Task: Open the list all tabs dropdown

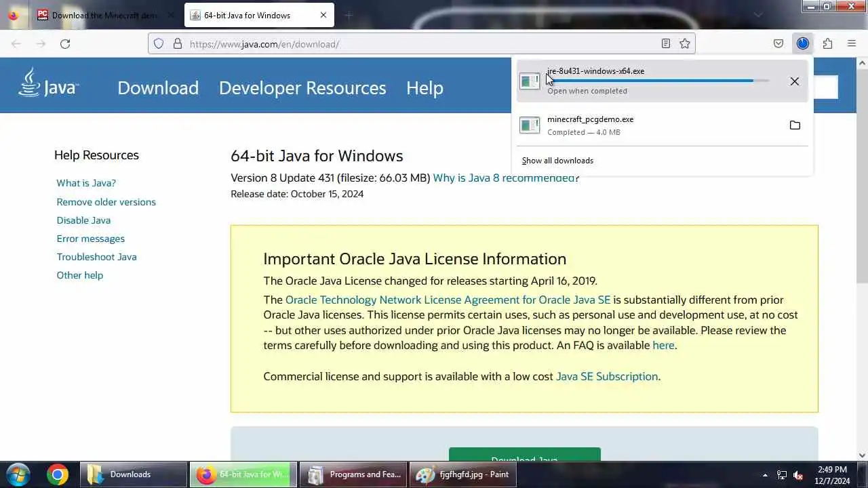Action: [758, 15]
